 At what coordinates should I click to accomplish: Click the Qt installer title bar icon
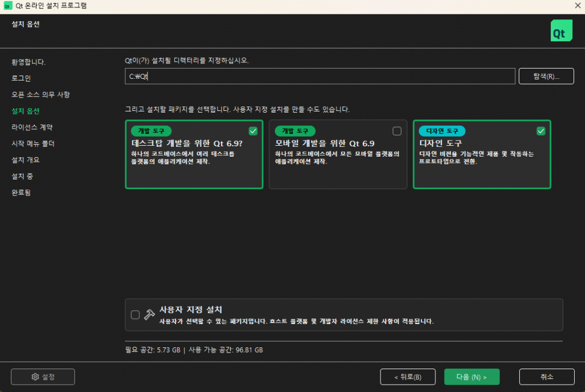click(7, 6)
